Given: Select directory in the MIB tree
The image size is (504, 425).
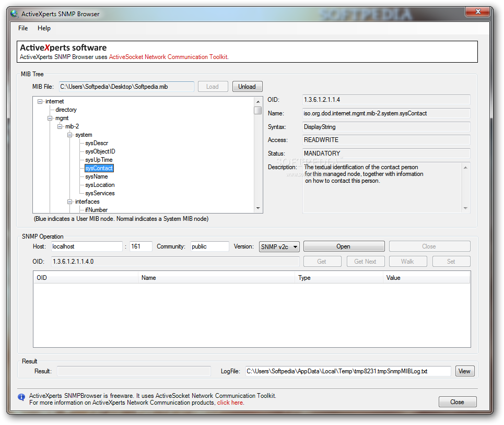Looking at the screenshot, I should [x=66, y=110].
